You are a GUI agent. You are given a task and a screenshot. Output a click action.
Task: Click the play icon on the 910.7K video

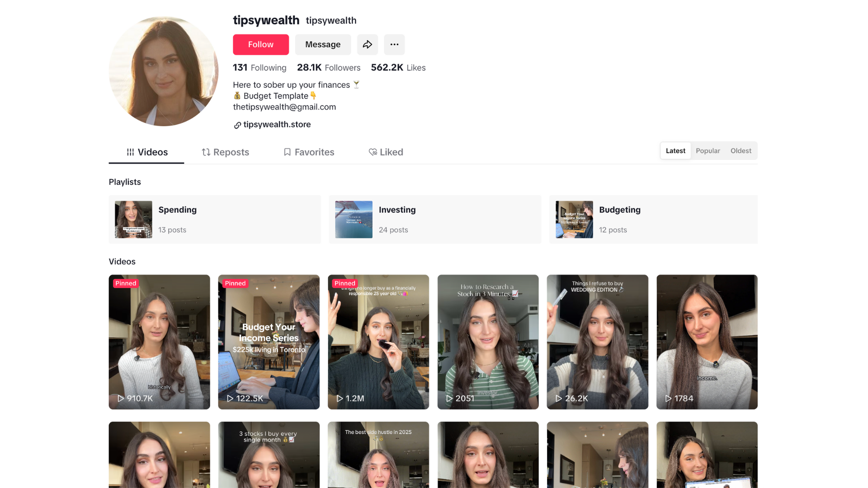(121, 398)
